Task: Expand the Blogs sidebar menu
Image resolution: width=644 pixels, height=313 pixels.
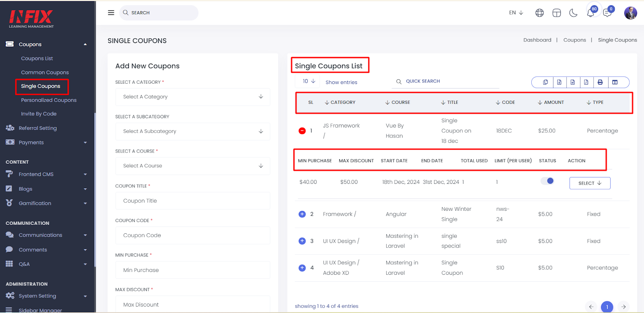Action: tap(46, 189)
